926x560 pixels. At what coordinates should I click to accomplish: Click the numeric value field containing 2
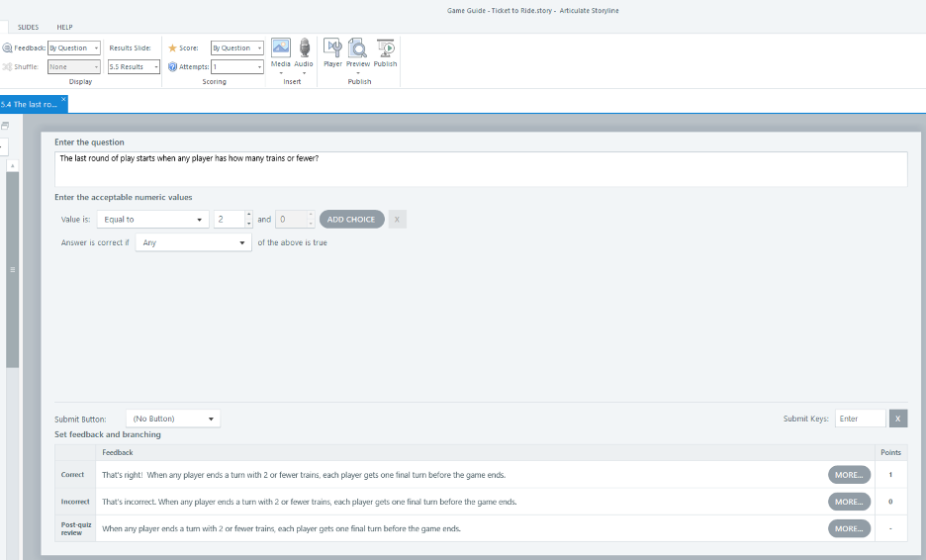tap(230, 220)
